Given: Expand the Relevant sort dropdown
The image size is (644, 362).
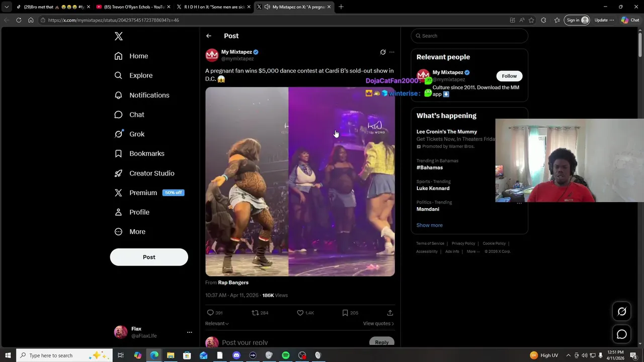Looking at the screenshot, I should coord(217,323).
